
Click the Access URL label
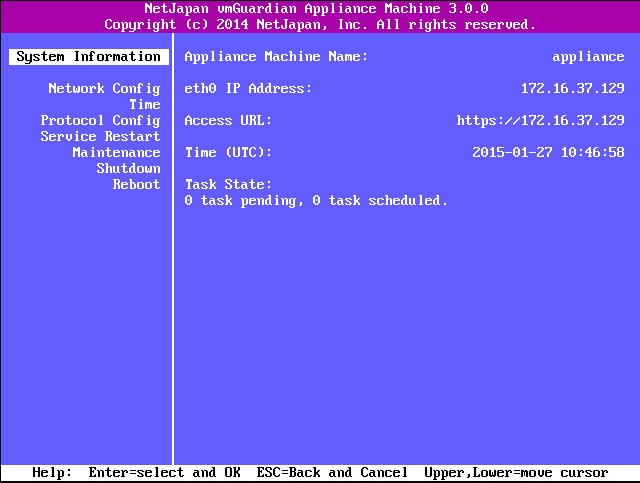tap(228, 120)
